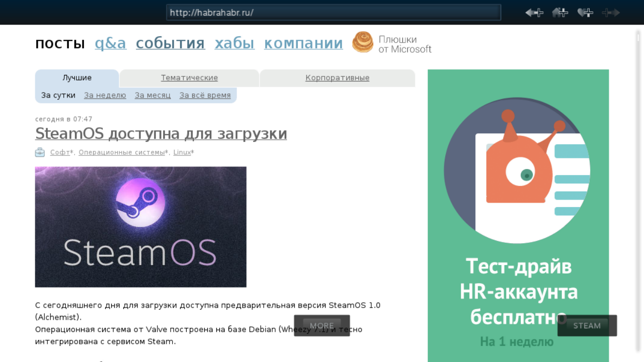Screen dimensions: 644x362
Task: Select the За неделю filter
Action: [x=105, y=95]
